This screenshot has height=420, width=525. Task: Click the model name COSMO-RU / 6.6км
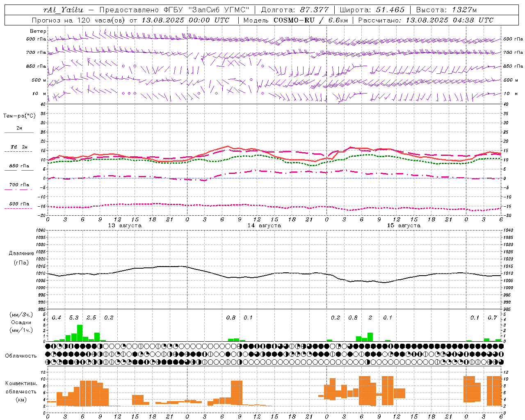click(x=310, y=20)
